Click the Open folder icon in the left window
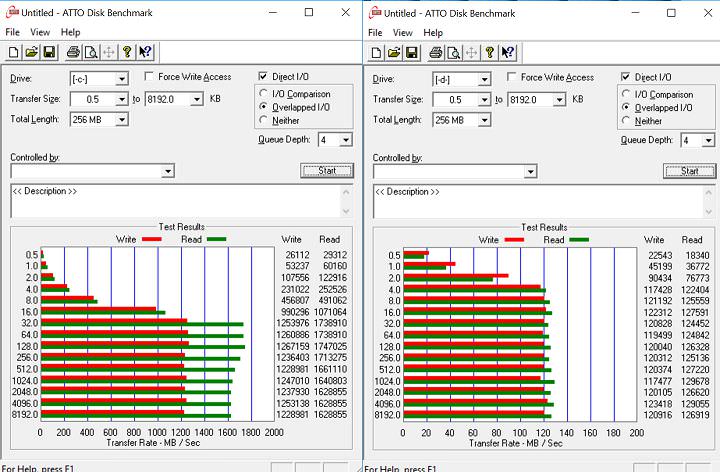720x472 pixels. click(32, 53)
